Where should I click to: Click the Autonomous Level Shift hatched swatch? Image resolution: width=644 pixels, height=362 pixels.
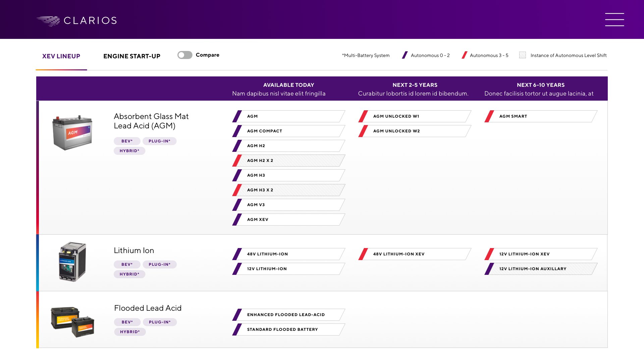523,55
